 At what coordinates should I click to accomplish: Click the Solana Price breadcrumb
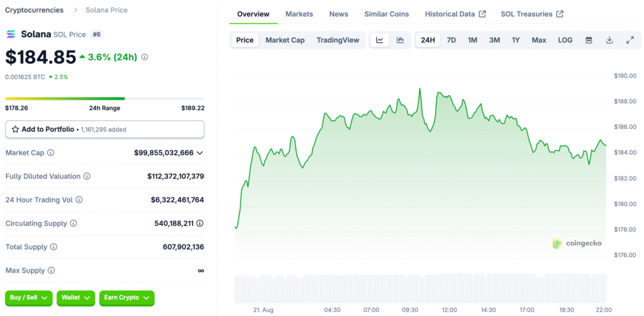(x=106, y=10)
